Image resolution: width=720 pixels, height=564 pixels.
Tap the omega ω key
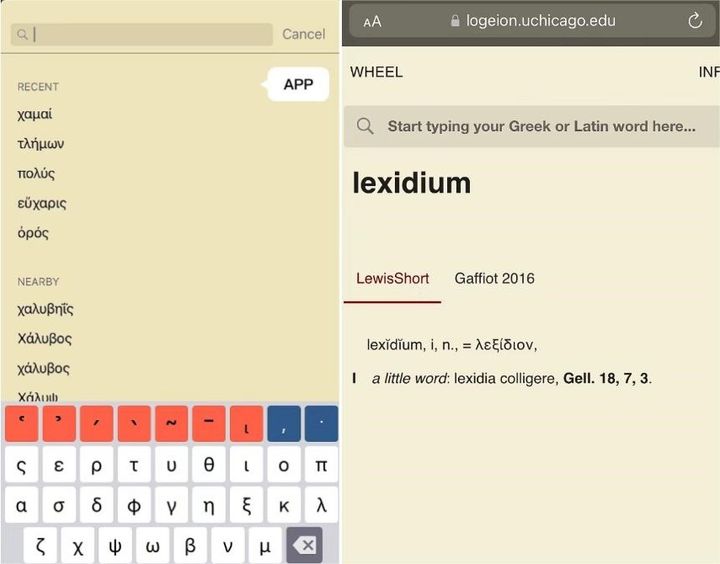(152, 545)
